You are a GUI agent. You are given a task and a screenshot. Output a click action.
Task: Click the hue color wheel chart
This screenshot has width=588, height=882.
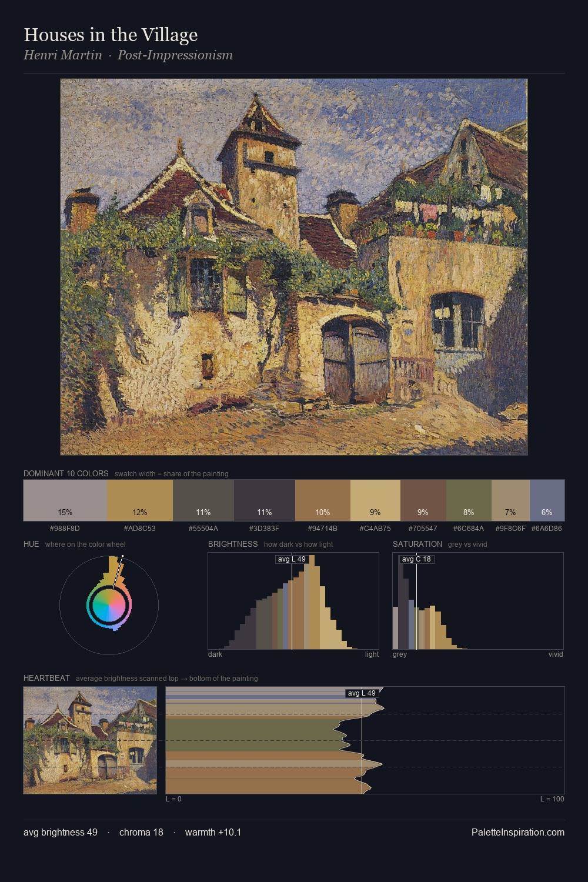(109, 605)
